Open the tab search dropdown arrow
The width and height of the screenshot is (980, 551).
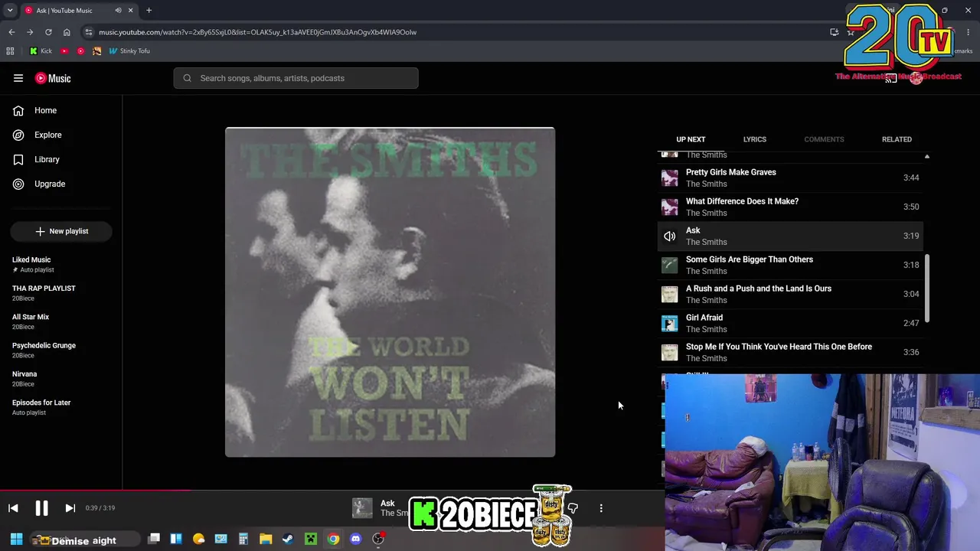pyautogui.click(x=10, y=11)
